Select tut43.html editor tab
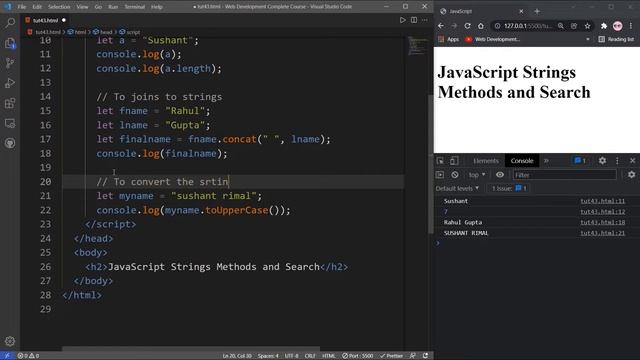The image size is (640, 360). point(45,20)
